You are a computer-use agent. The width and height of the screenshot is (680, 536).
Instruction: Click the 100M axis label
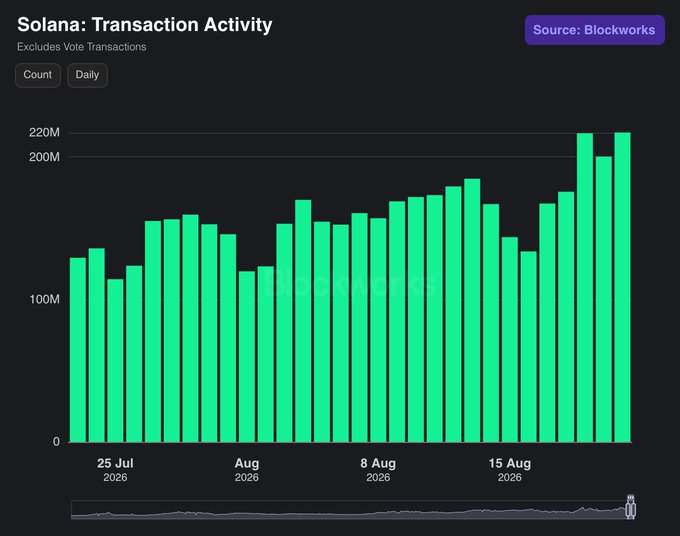pyautogui.click(x=44, y=299)
